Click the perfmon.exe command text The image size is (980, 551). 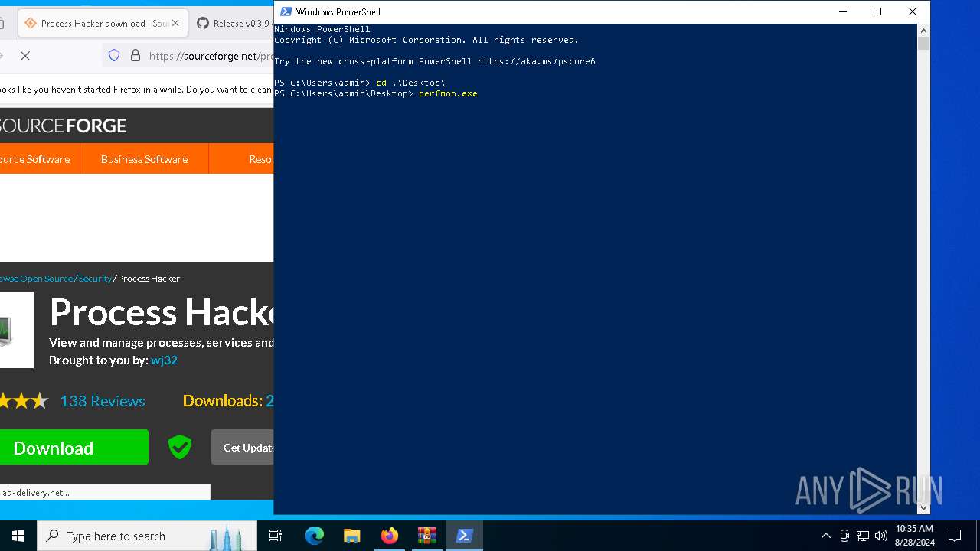tap(448, 93)
